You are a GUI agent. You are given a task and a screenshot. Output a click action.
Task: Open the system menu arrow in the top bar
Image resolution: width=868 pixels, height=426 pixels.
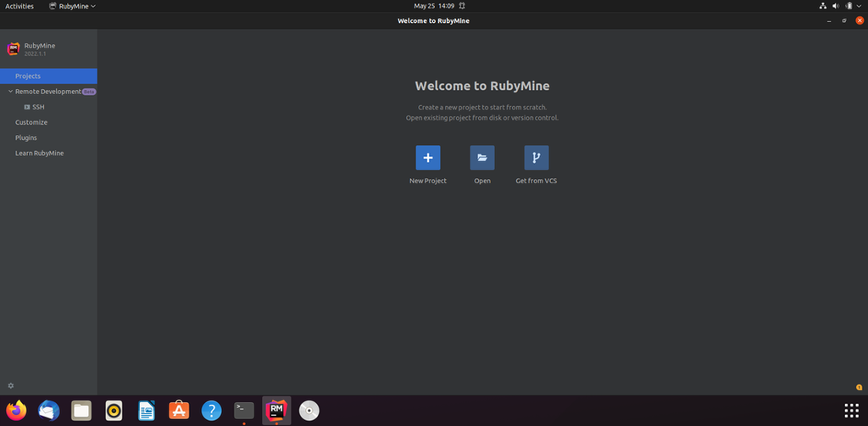tap(859, 6)
